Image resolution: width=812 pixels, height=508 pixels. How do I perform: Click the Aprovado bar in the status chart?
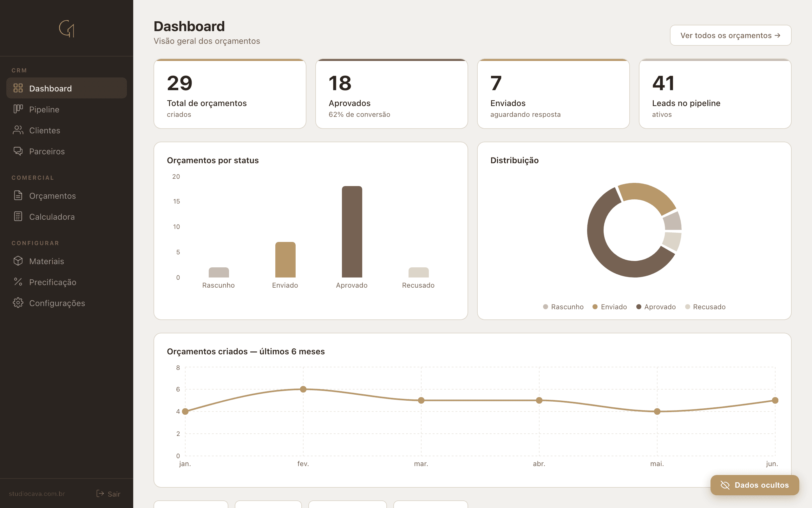click(x=352, y=232)
